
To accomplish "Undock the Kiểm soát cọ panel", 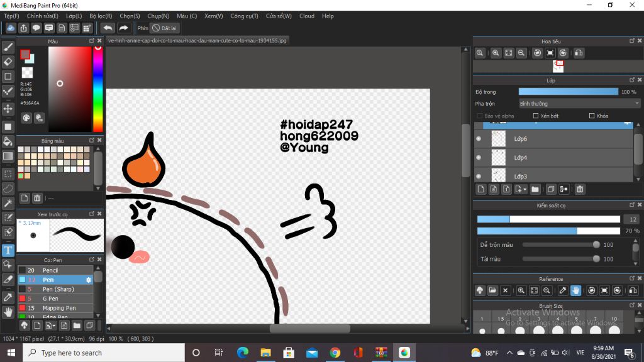I will coord(631,205).
